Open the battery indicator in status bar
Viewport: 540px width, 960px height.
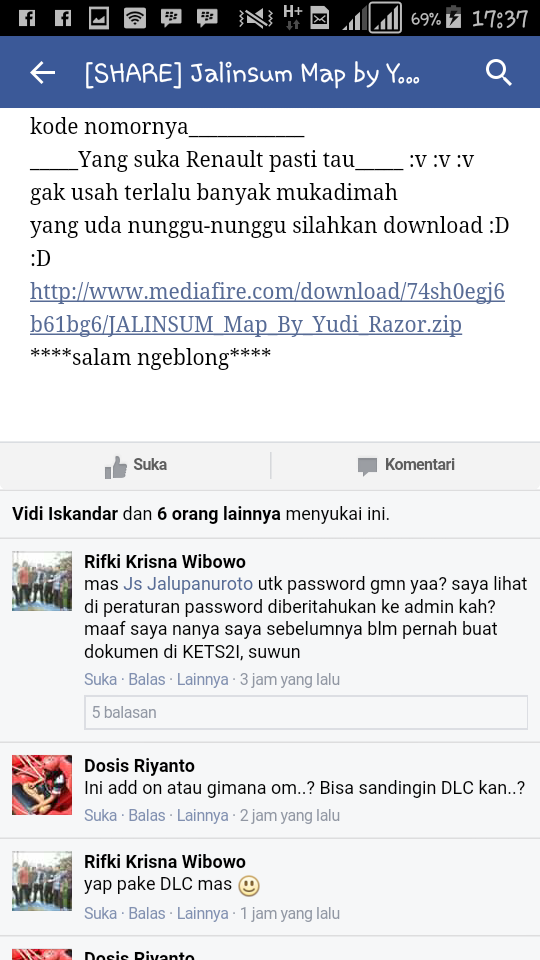point(453,18)
